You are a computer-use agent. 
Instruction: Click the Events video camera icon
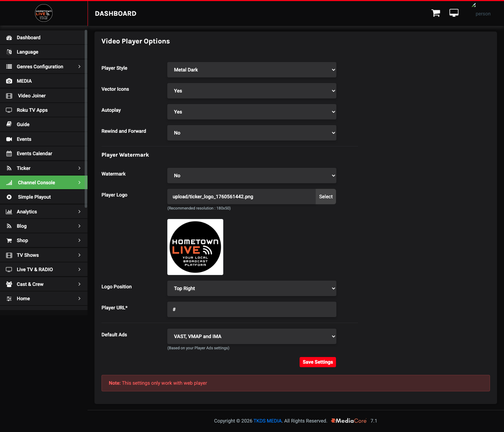9,139
